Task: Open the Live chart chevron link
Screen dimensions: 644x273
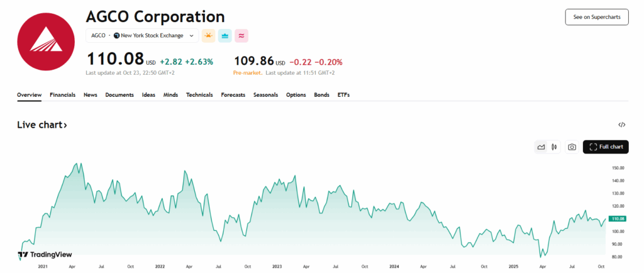Action: [x=42, y=125]
